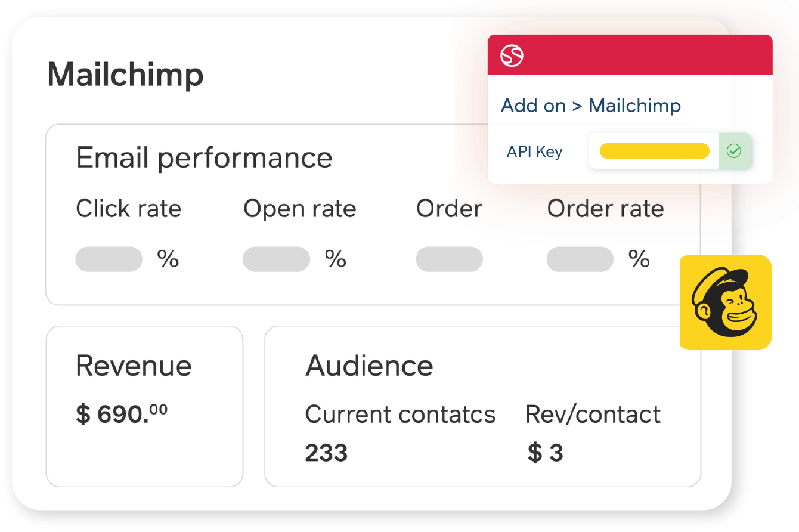Select the Email performance section title
The width and height of the screenshot is (799, 532).
pos(204,158)
